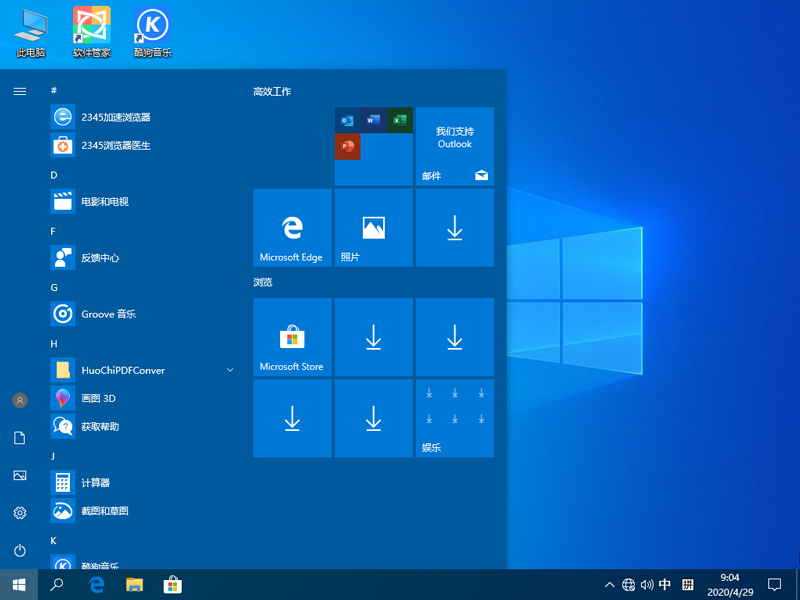Open the 反馈中心 feedback hub
Viewport: 800px width, 600px height.
coord(95,258)
